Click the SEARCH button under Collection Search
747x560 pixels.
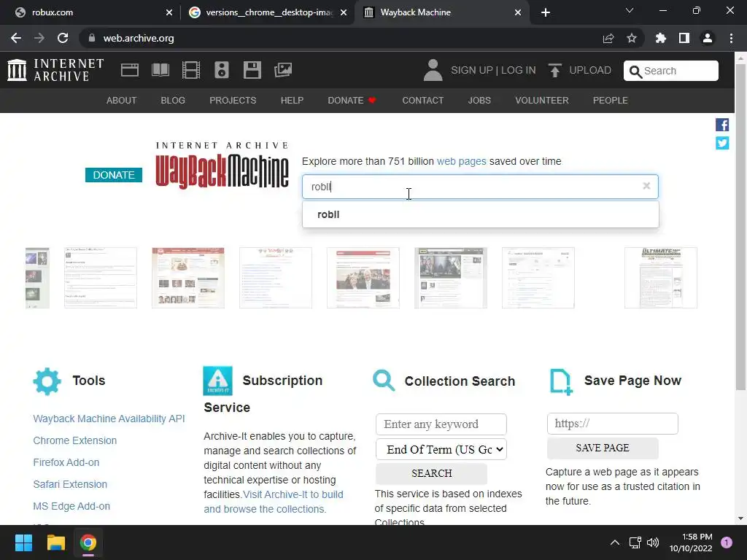pos(432,473)
